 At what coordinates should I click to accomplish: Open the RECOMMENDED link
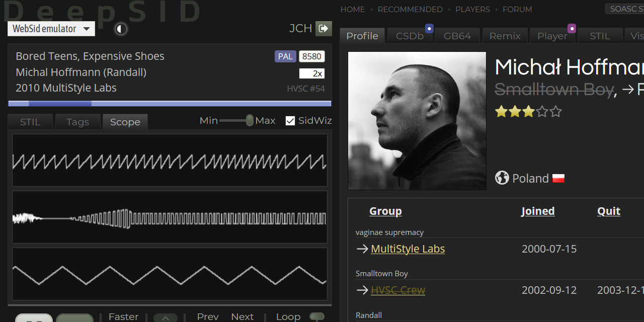(x=410, y=9)
